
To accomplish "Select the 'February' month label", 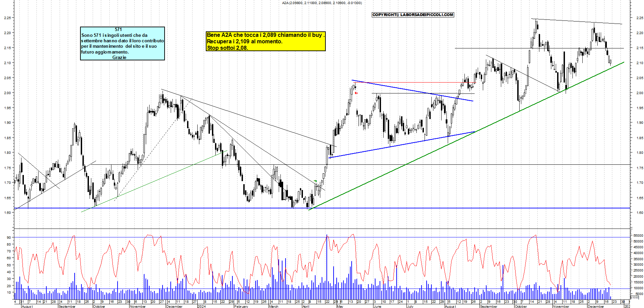I will pyautogui.click(x=241, y=306).
